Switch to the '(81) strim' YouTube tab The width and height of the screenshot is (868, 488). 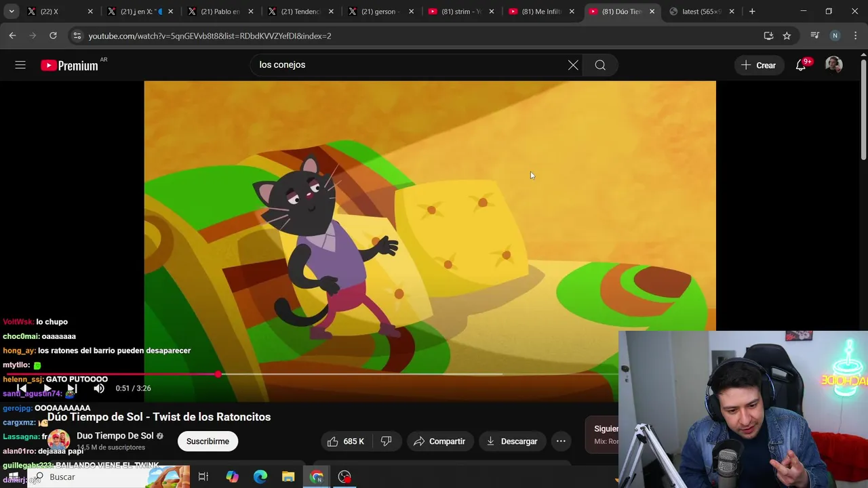[x=461, y=12]
